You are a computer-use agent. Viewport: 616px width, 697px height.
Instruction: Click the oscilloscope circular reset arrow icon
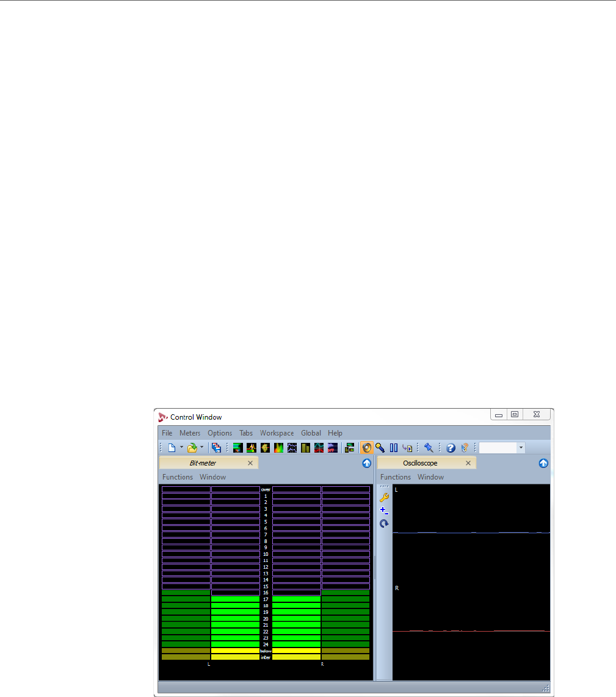(384, 524)
